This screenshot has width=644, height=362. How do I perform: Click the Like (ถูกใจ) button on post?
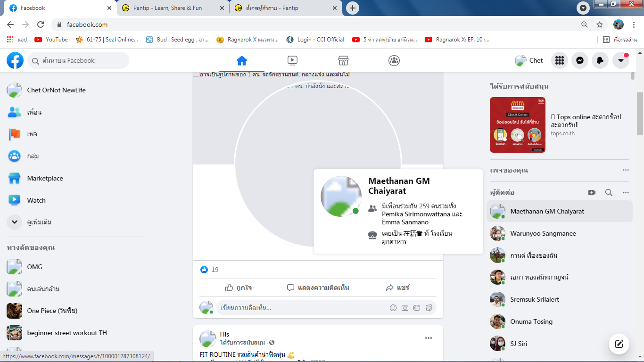click(239, 288)
